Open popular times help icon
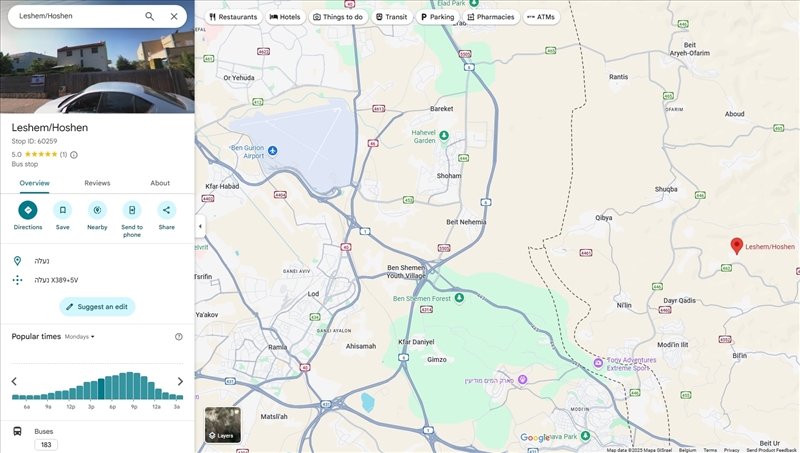The width and height of the screenshot is (800, 453). click(x=179, y=337)
